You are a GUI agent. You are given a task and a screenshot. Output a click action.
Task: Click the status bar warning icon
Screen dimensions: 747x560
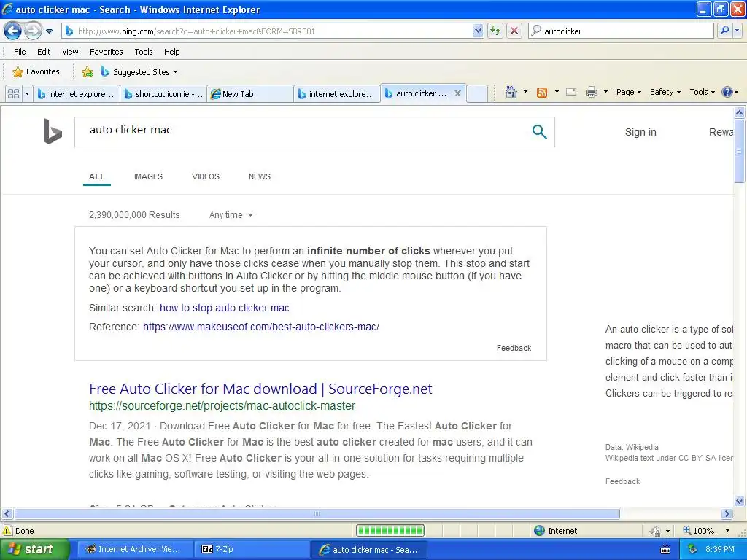(7, 531)
